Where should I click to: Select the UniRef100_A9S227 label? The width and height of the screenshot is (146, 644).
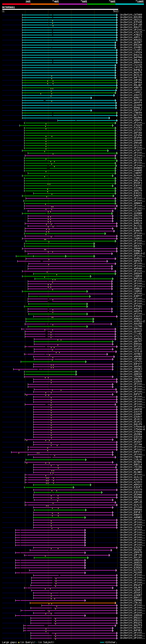point(131,90)
